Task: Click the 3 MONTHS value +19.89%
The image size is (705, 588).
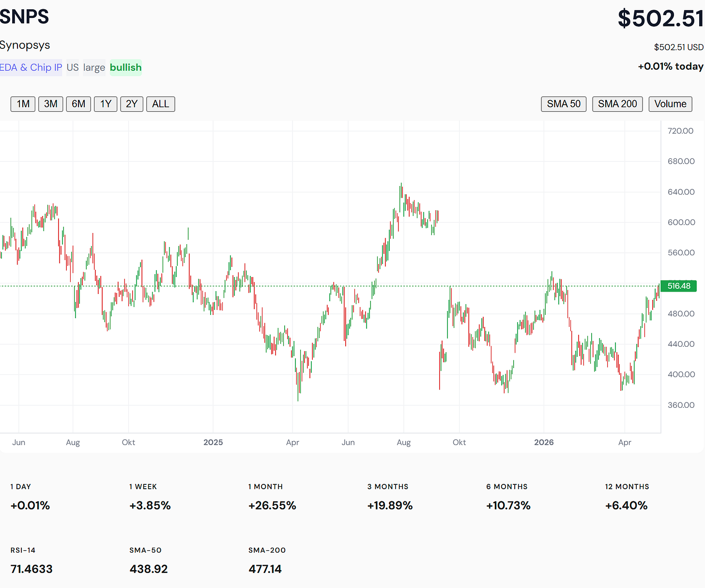Action: [x=390, y=506]
